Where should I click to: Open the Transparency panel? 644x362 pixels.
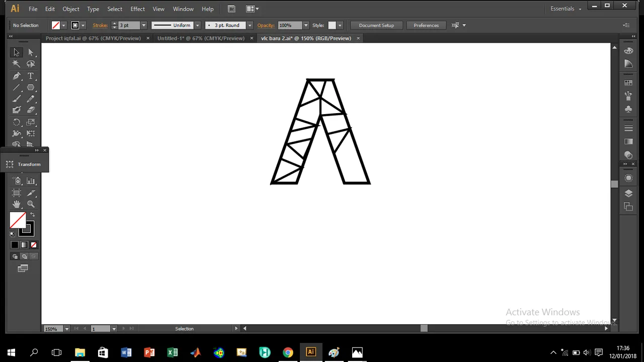click(x=628, y=155)
